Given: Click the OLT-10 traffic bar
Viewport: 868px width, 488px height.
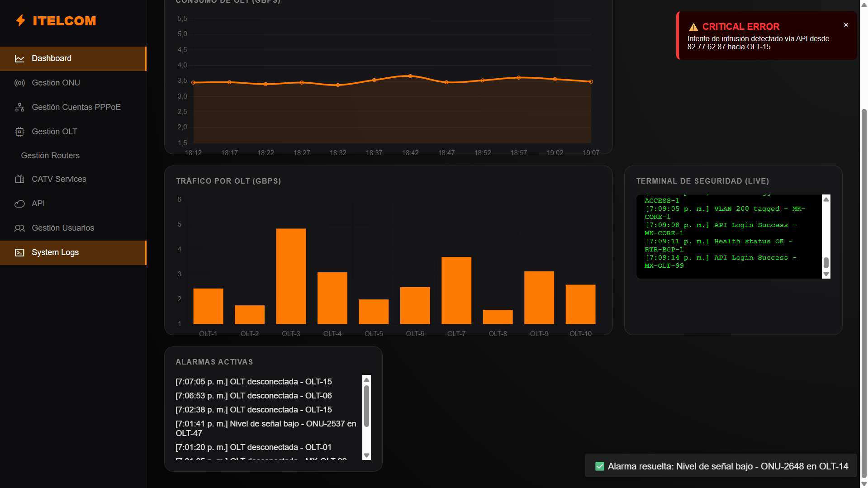Looking at the screenshot, I should coord(580,304).
